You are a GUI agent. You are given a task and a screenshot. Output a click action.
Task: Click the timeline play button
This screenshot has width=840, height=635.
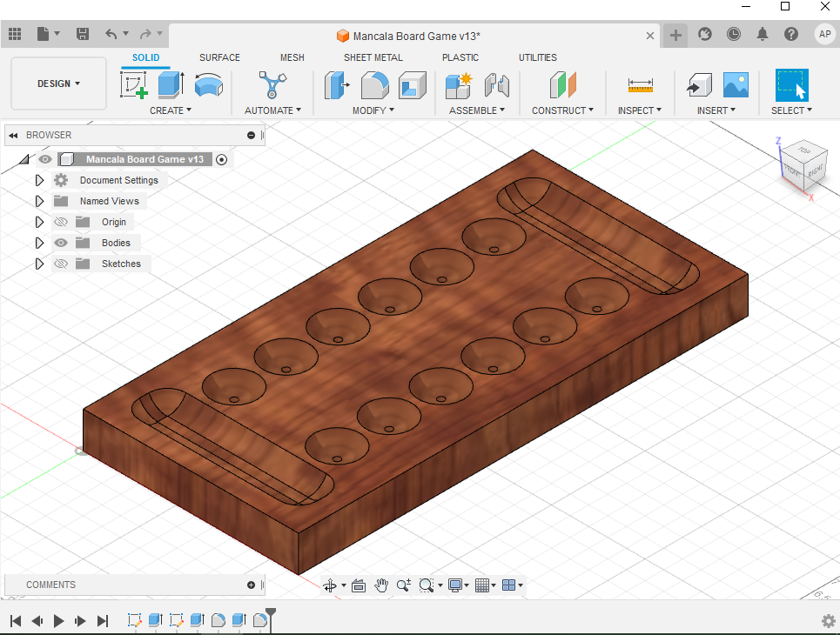[57, 621]
